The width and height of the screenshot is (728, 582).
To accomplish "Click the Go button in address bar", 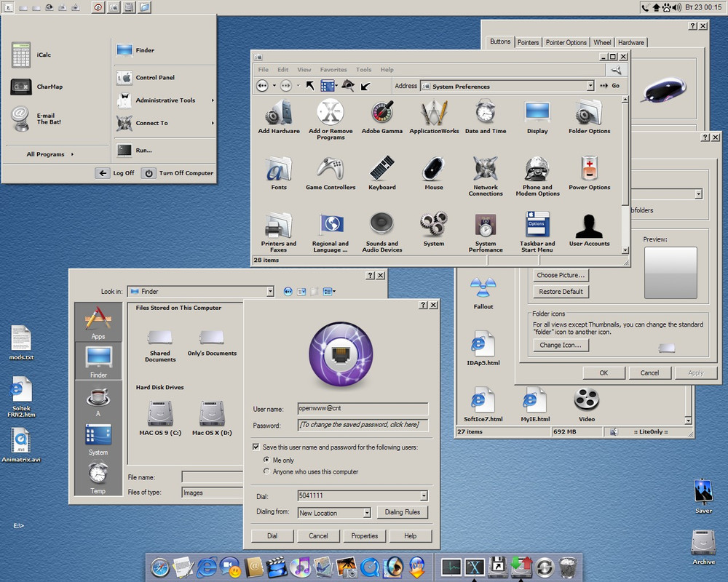I will tap(610, 86).
